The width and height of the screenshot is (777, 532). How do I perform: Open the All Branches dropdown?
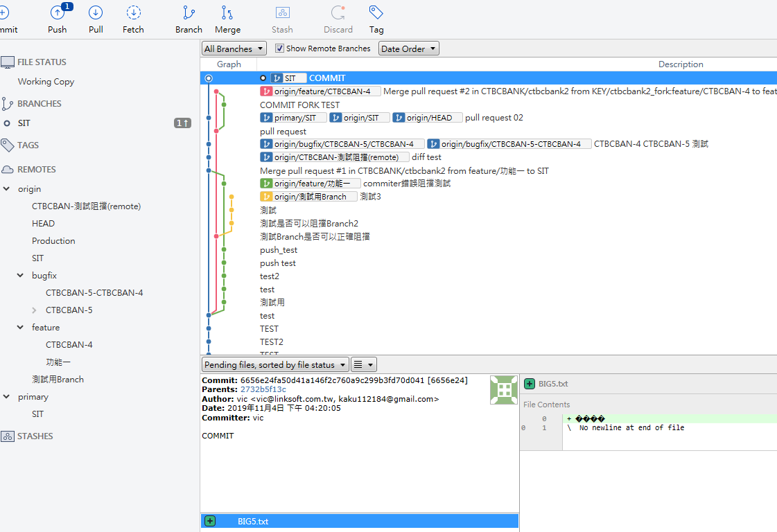tap(234, 48)
